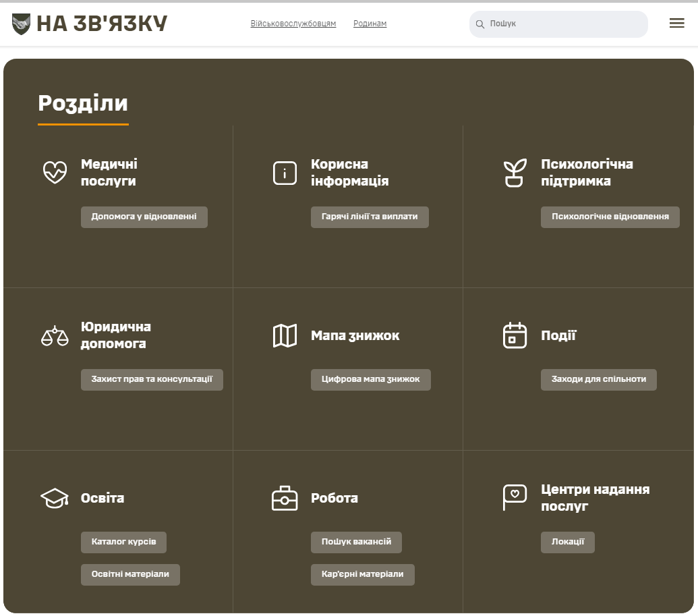698x616 pixels.
Task: Follow the Родинам link
Action: click(370, 23)
